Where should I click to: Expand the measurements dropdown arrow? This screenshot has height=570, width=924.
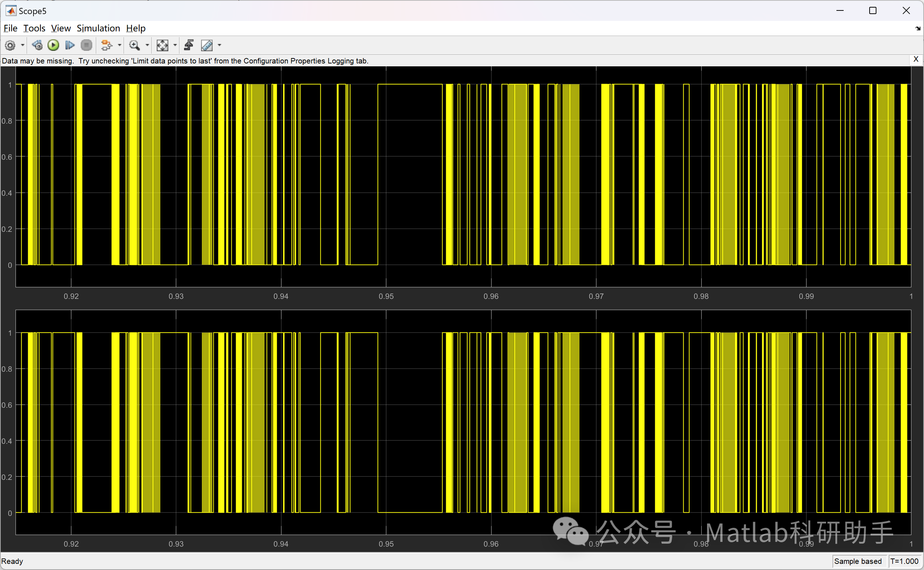(x=220, y=45)
